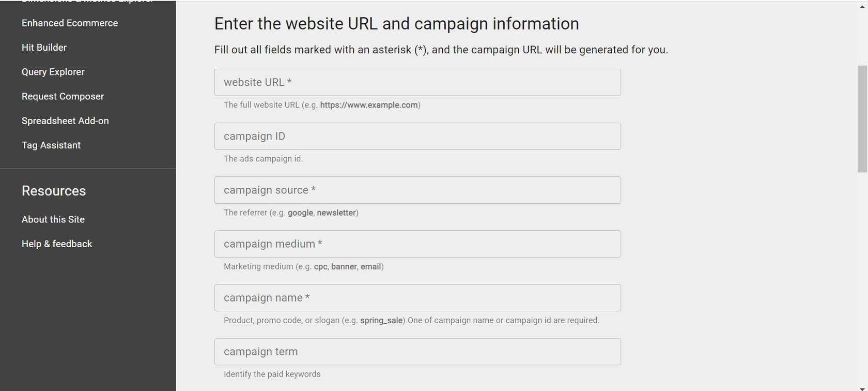Viewport: 868px width, 391px height.
Task: Click the Resources section heading
Action: (54, 191)
